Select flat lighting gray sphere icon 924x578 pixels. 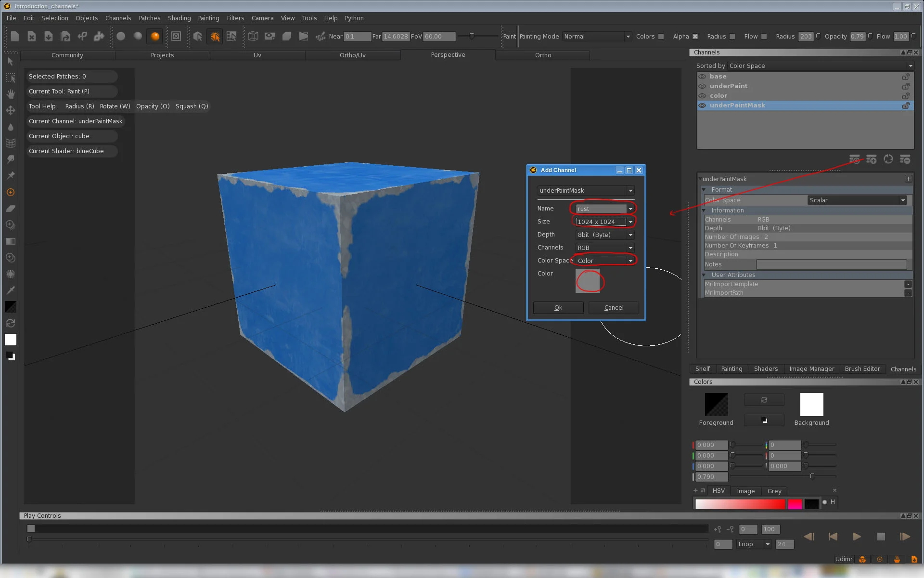click(x=121, y=36)
